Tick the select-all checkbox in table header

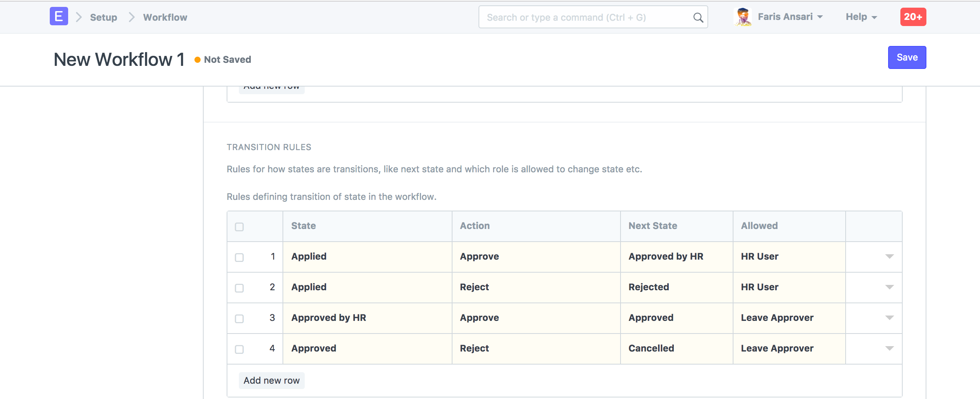point(239,227)
